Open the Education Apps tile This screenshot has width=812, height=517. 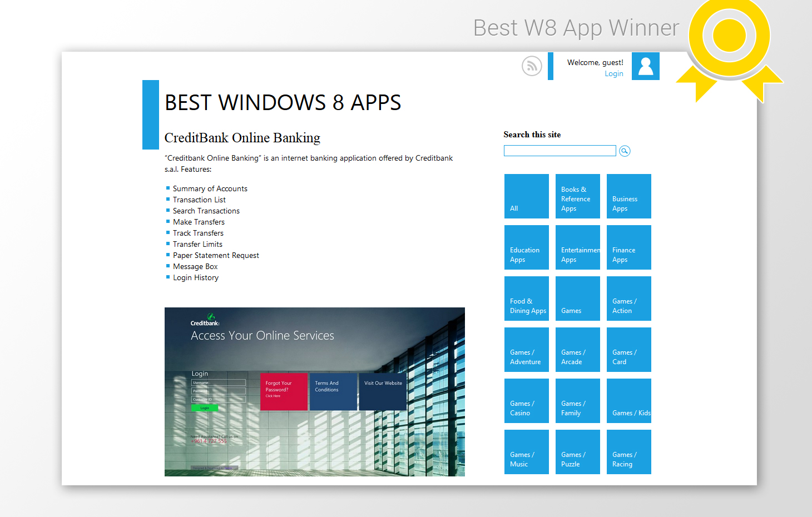(x=527, y=247)
